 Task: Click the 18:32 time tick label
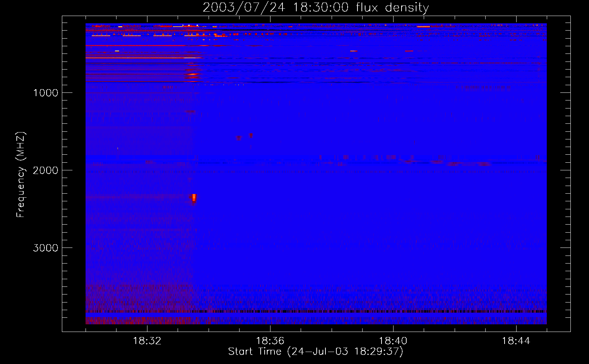(147, 341)
